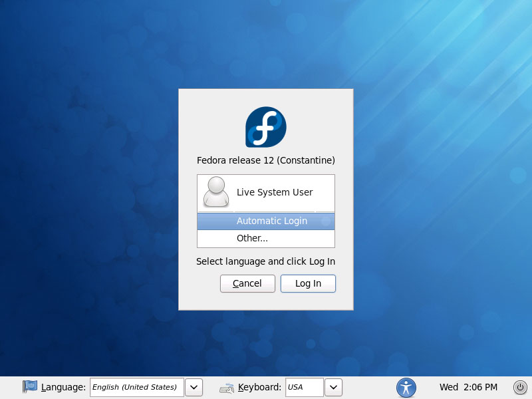Click the keyboard icon in bottom panel
The width and height of the screenshot is (532, 399).
click(227, 388)
